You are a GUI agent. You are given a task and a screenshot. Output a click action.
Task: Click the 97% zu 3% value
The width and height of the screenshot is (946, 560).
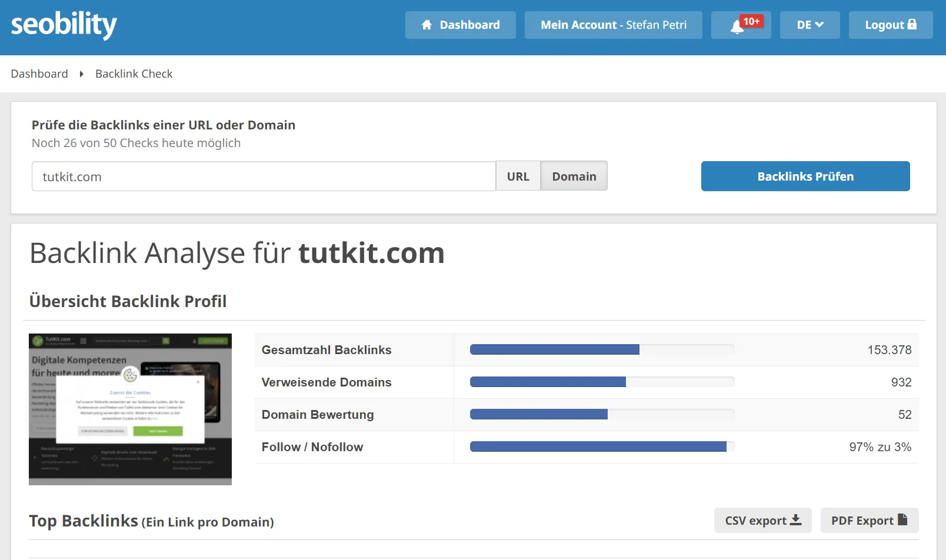pyautogui.click(x=880, y=447)
